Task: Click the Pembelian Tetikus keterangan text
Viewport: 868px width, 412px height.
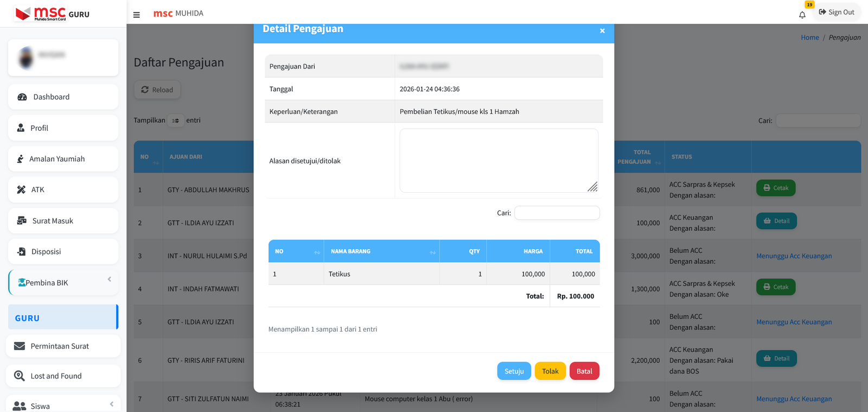Action: click(x=459, y=111)
